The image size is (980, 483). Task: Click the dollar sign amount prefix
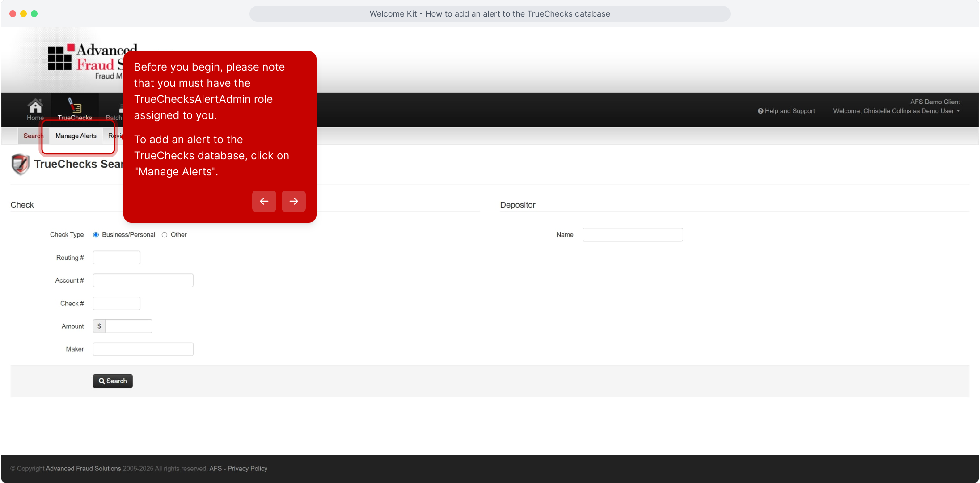[99, 326]
